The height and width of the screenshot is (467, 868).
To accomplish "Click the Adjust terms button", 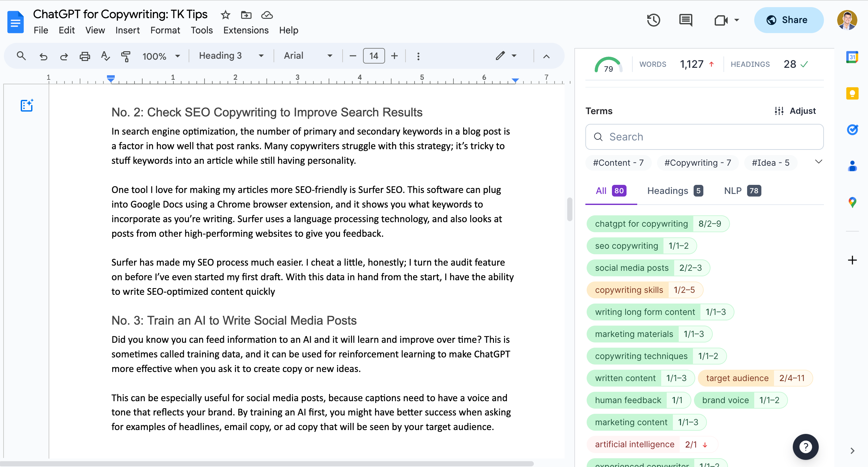I will coord(795,111).
